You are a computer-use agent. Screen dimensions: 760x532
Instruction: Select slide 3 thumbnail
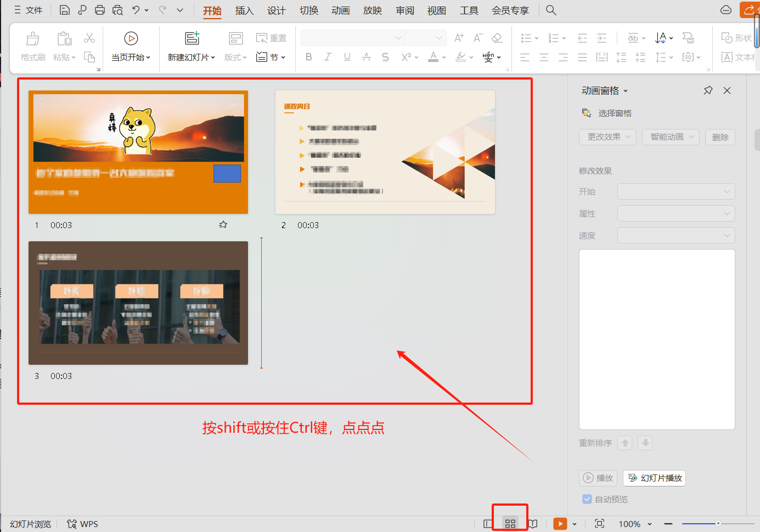pyautogui.click(x=138, y=303)
